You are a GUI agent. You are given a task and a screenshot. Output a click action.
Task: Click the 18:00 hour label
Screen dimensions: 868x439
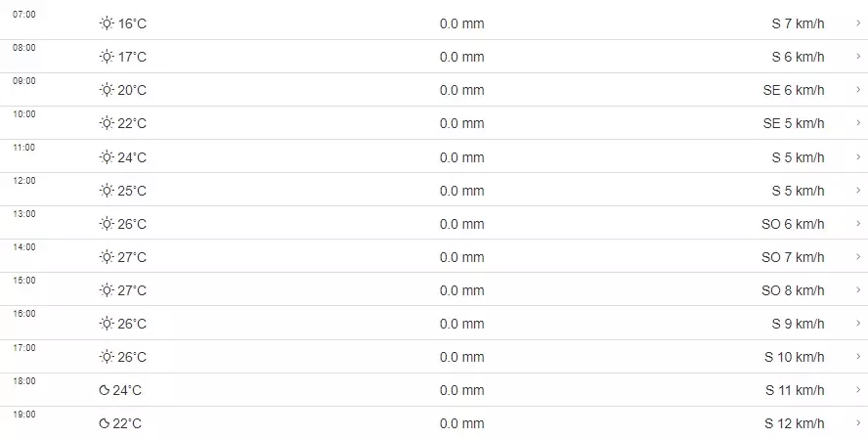pos(24,381)
